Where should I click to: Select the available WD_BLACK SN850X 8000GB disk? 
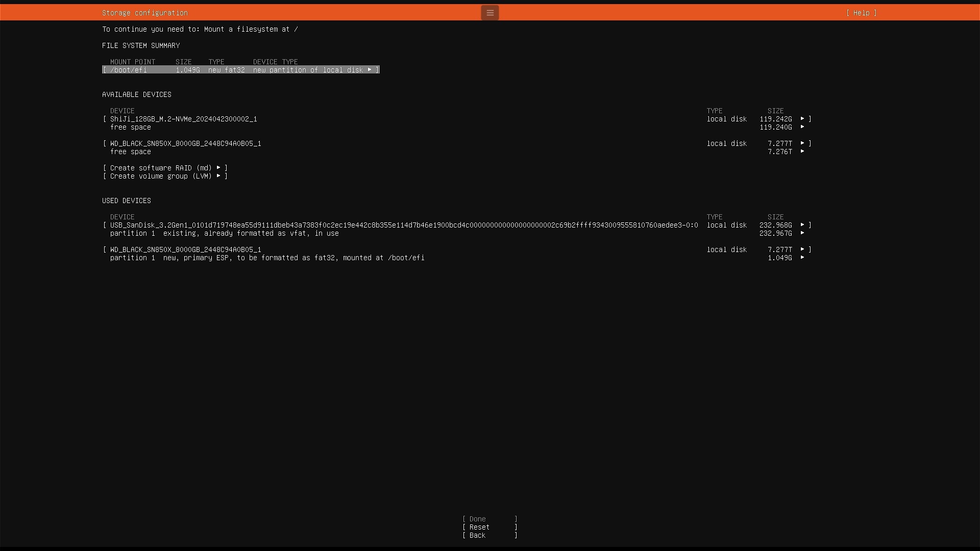pos(186,143)
